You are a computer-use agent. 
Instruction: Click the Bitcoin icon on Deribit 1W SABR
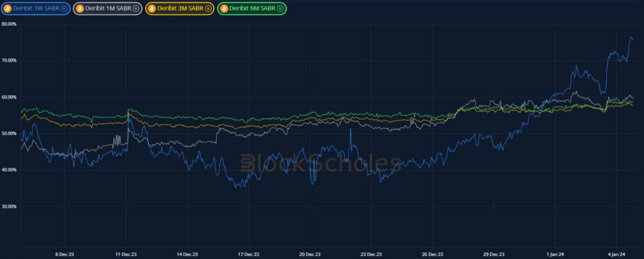click(x=8, y=9)
